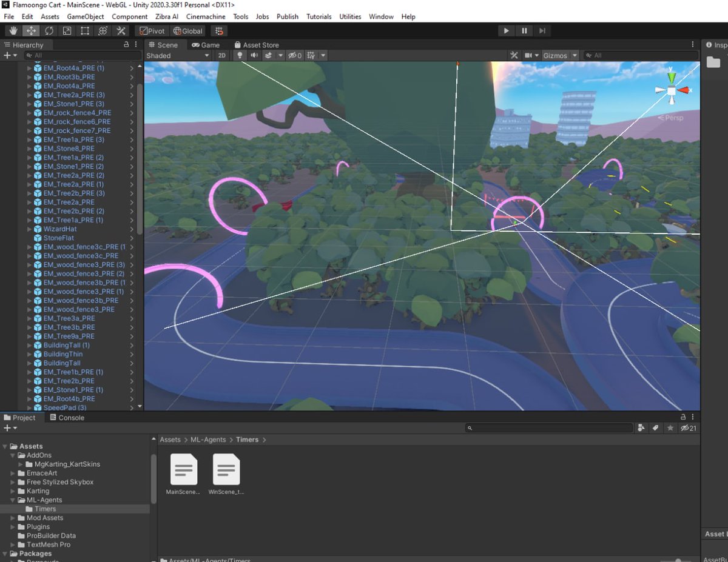Select the Scale tool
The image size is (728, 562).
pos(67,31)
